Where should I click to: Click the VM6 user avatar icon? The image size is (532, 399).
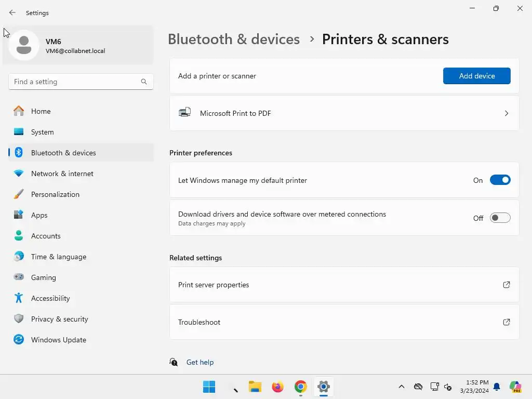24,45
